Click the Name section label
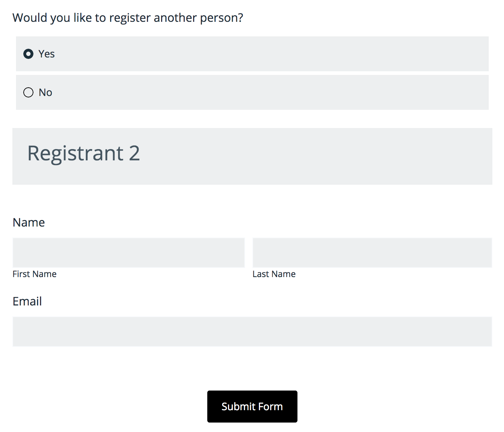 point(29,222)
